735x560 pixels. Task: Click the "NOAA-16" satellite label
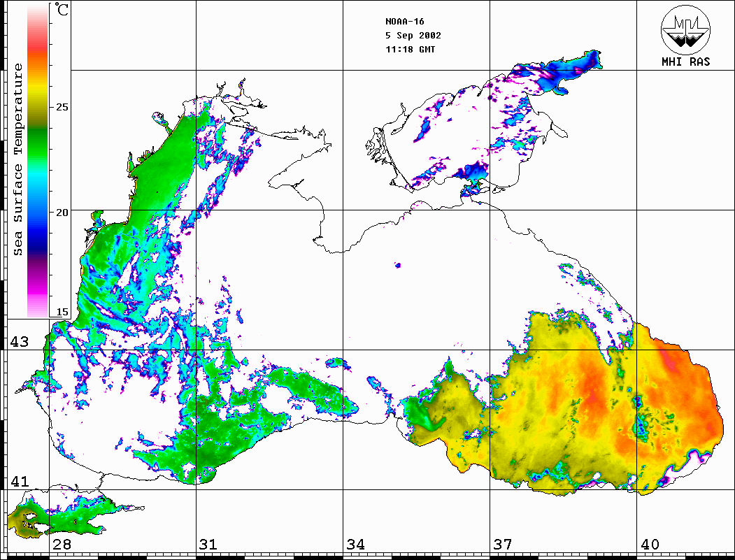(404, 22)
